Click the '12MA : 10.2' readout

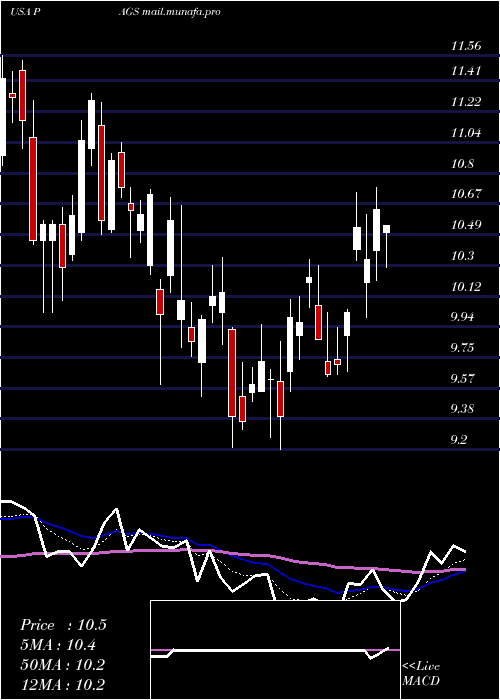(62, 684)
